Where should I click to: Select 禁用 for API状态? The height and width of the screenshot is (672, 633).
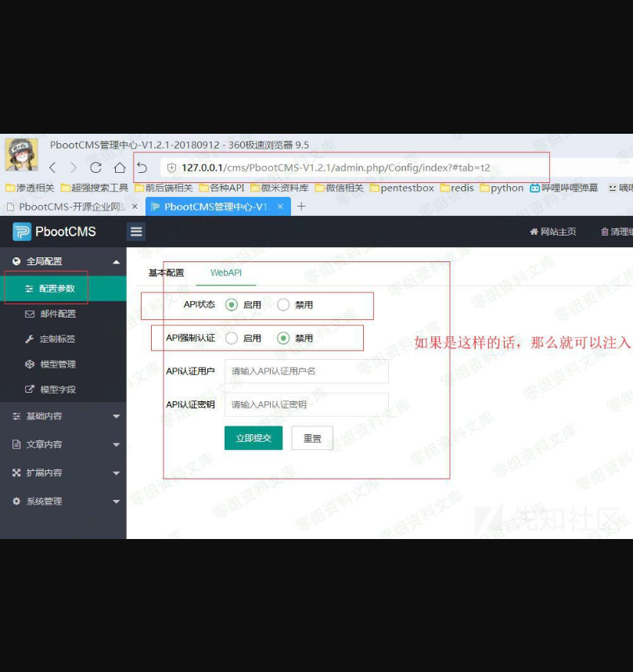(283, 305)
